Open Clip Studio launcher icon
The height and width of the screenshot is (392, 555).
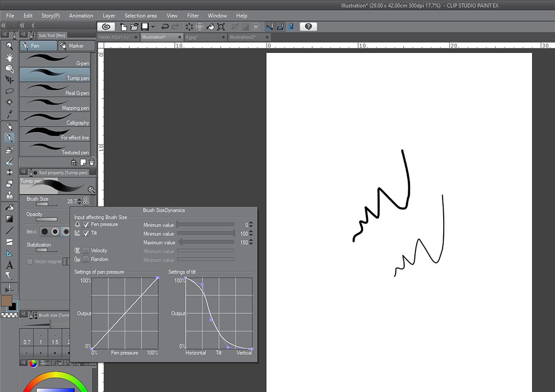point(106,26)
